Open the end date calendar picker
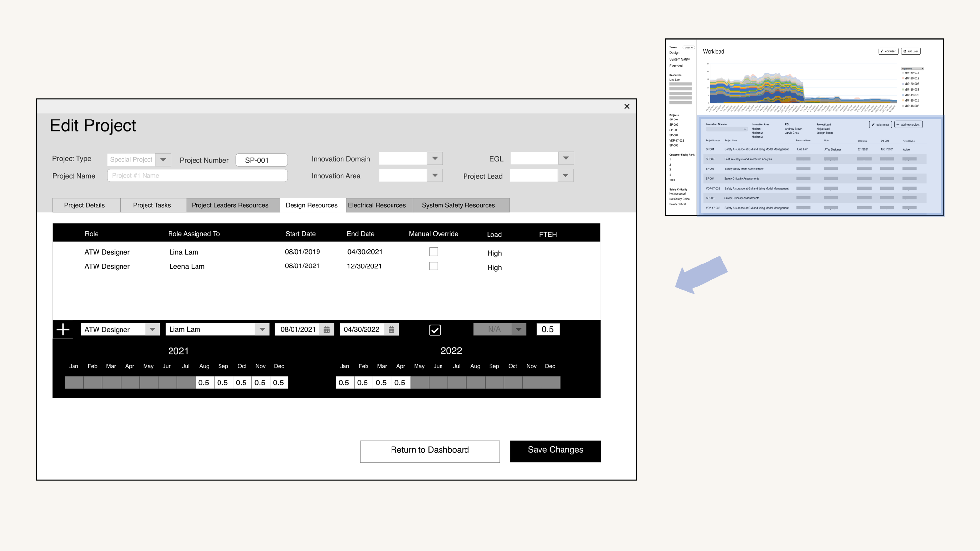 tap(392, 330)
